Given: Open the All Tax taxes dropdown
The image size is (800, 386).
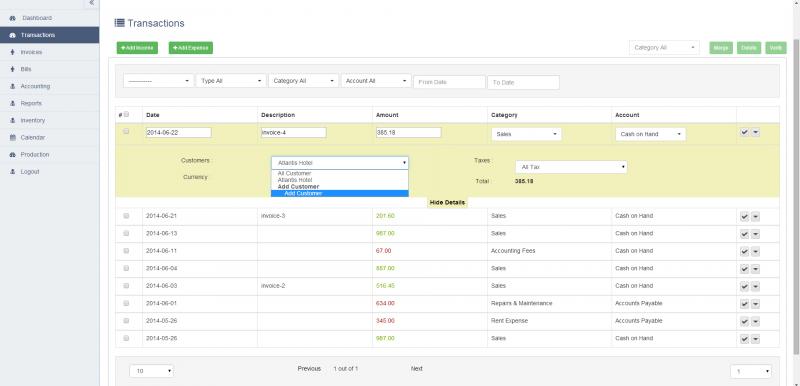Looking at the screenshot, I should (x=571, y=167).
